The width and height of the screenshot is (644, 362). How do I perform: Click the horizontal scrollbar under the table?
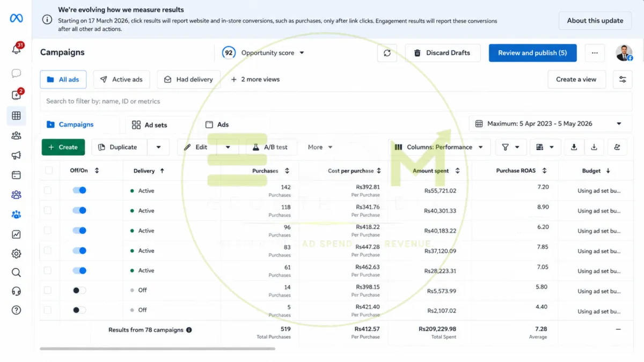click(x=157, y=349)
